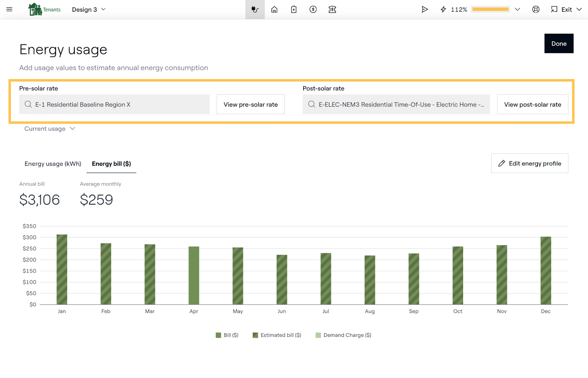The height and width of the screenshot is (378, 588).
Task: Click the View post-solar rate button
Action: coord(533,105)
